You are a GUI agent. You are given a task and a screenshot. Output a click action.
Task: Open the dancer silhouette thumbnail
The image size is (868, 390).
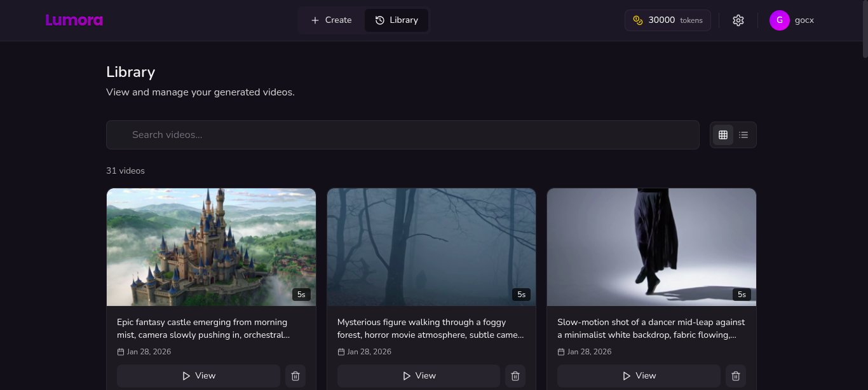(x=651, y=247)
